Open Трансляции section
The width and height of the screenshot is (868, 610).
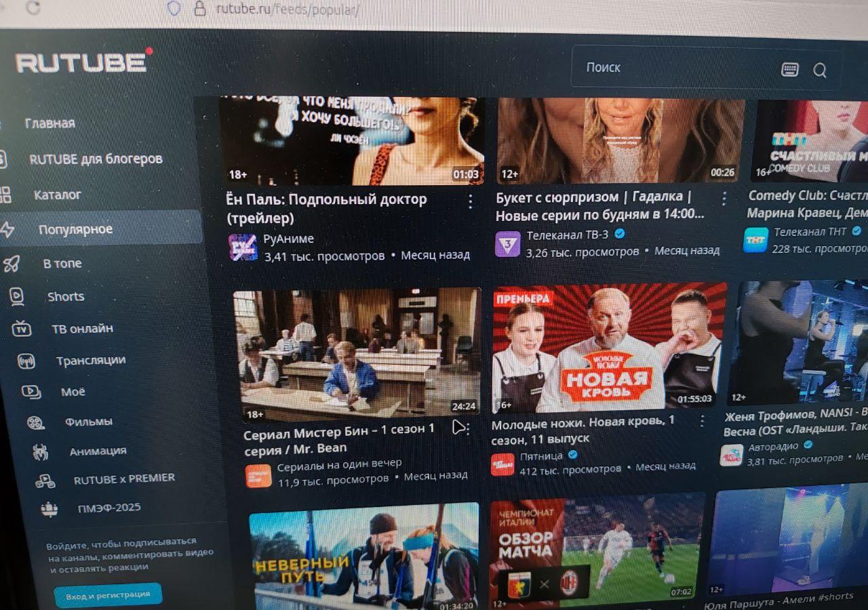(x=91, y=361)
